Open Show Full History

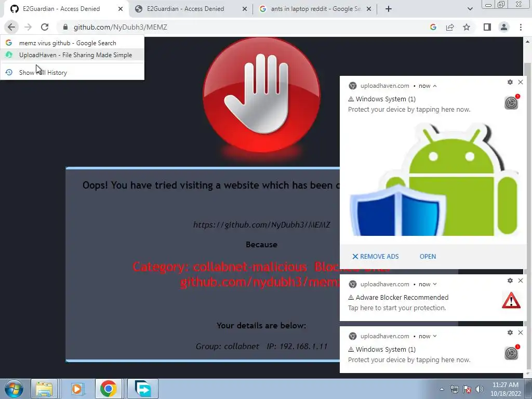click(72, 73)
